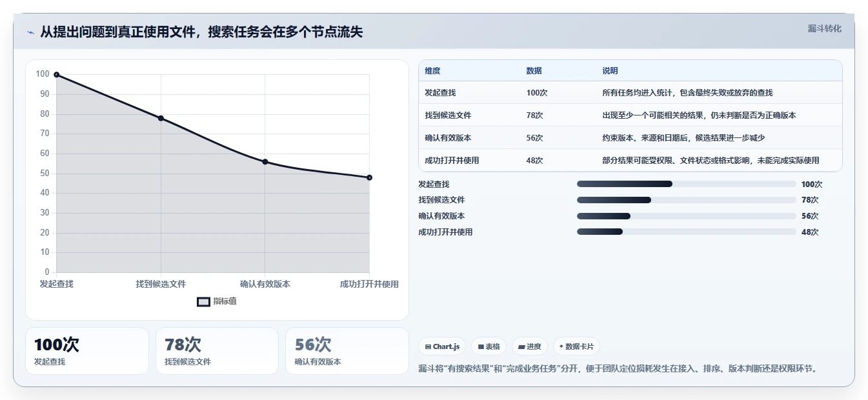This screenshot has height=400, width=868.
Task: Click the page title starting 从提出问题到真正使用文件
Action: (201, 32)
